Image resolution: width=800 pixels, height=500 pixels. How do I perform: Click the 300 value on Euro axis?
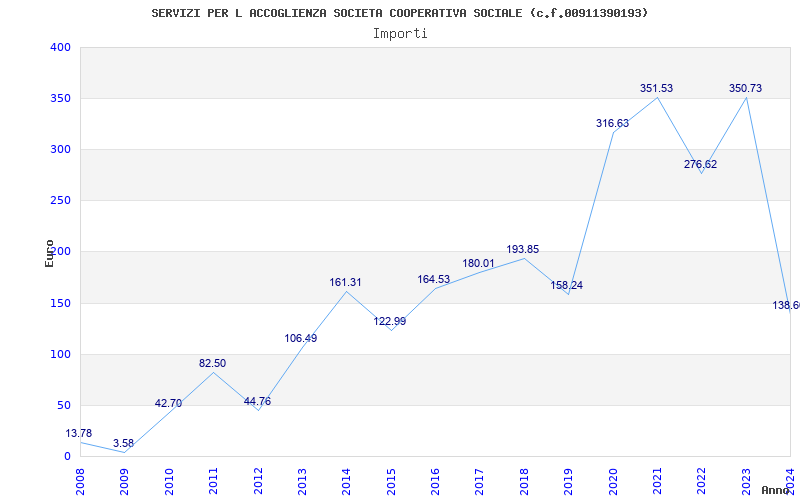click(60, 149)
